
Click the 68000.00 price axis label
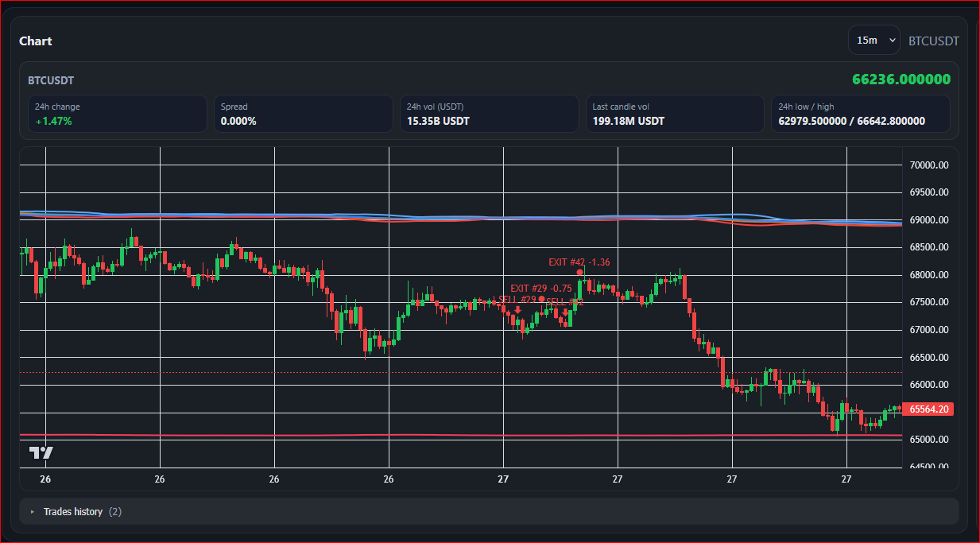tap(929, 275)
